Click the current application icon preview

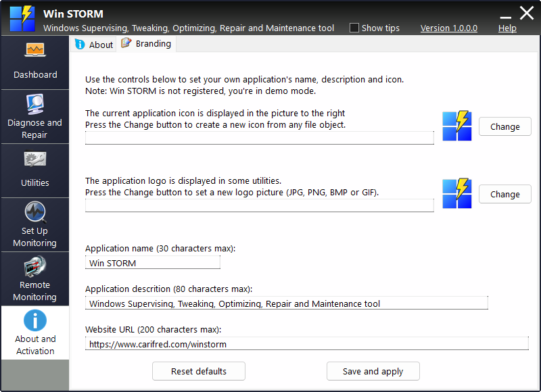tap(456, 126)
